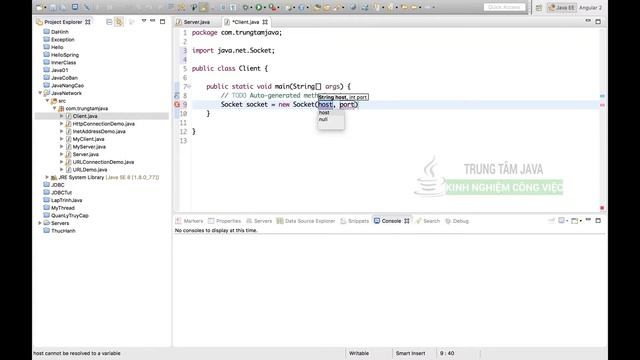Expand the Client.java tree node
Viewport: 640px width, 360px height.
coord(62,116)
